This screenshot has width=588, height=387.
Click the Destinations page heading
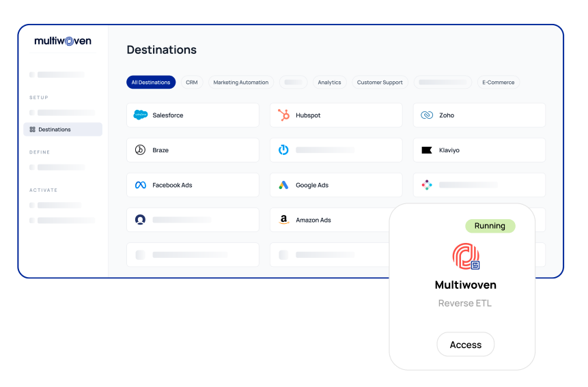click(162, 50)
